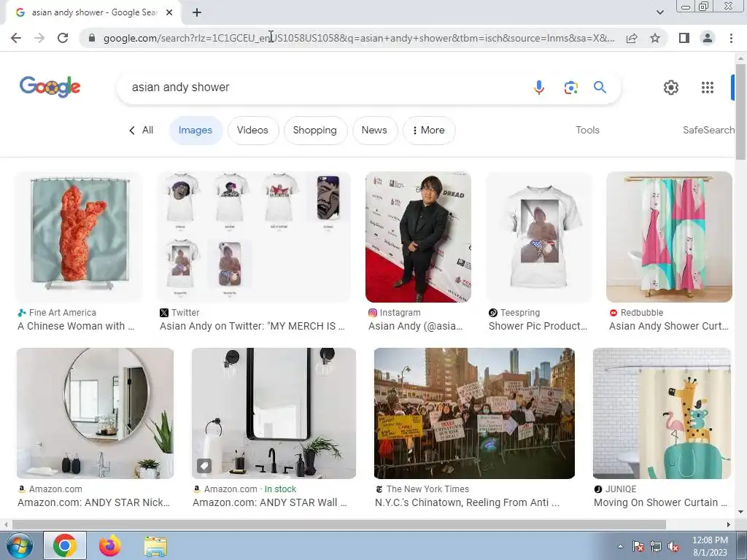
Task: Share this page via address bar icon
Action: pos(632,38)
